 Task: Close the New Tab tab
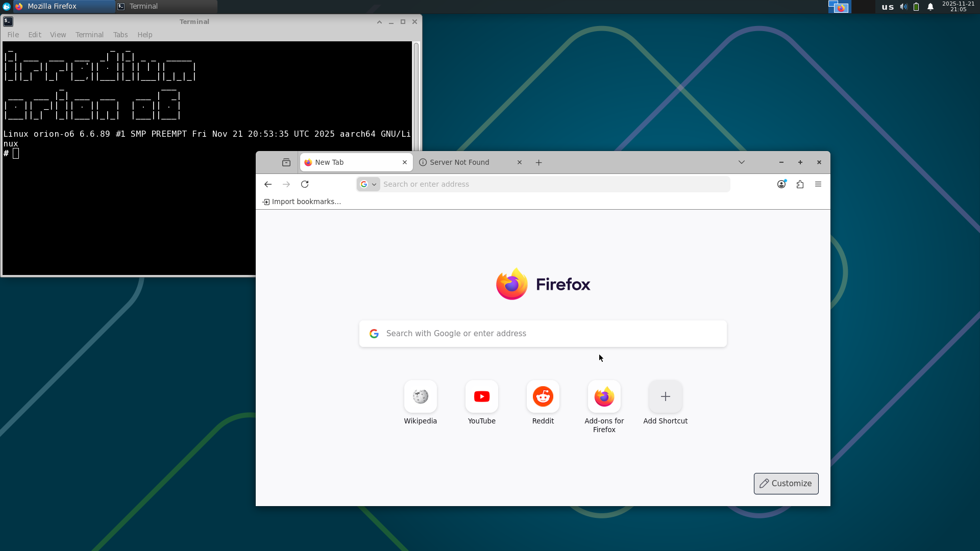(405, 162)
